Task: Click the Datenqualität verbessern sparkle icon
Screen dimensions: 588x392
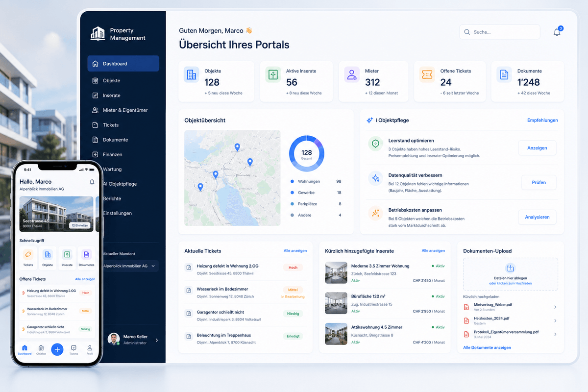Action: point(375,178)
